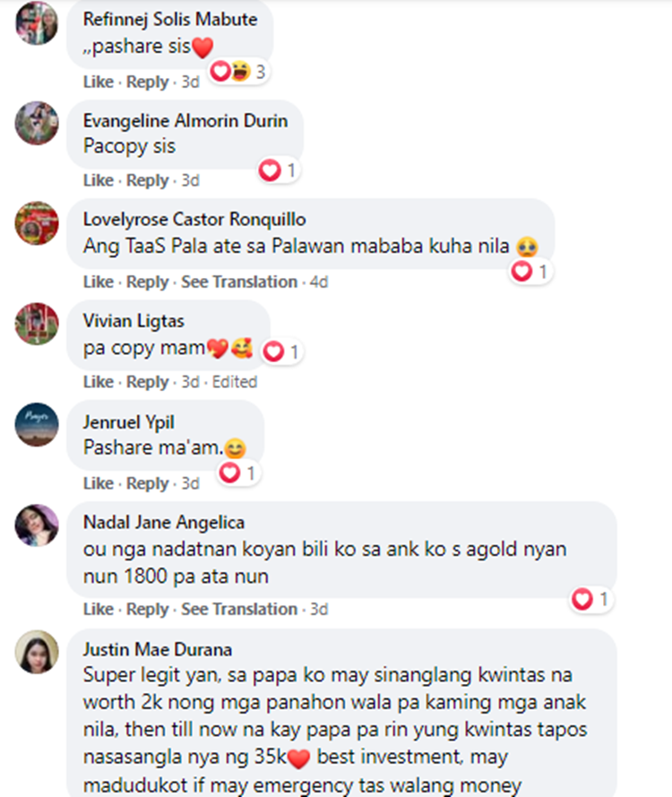Open Refinnej Solis Mabute's profile picture
This screenshot has height=797, width=672.
click(x=37, y=23)
